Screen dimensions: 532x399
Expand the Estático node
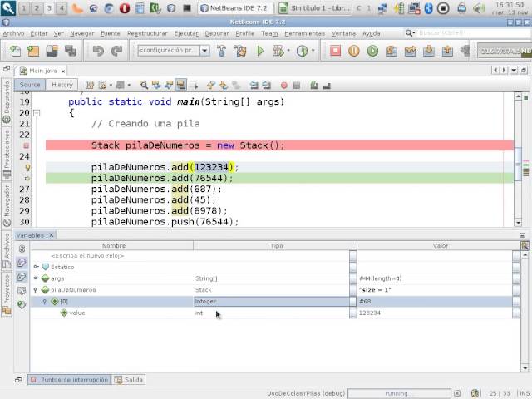tap(36, 267)
